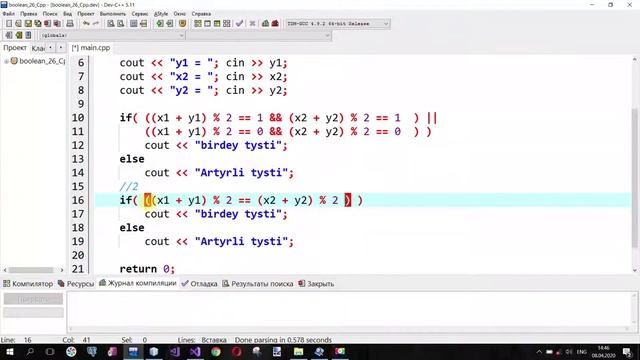
Task: Switch to the Классы side tab
Action: (x=38, y=48)
